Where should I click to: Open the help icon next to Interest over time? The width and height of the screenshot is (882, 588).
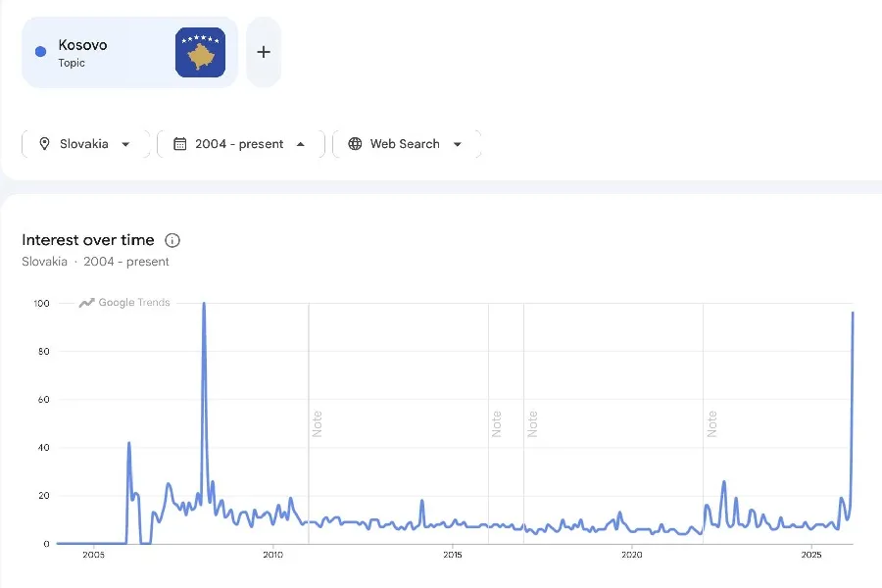point(172,240)
